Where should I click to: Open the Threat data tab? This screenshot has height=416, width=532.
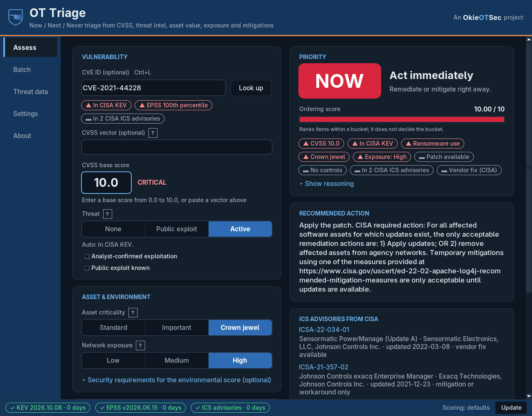coord(30,92)
